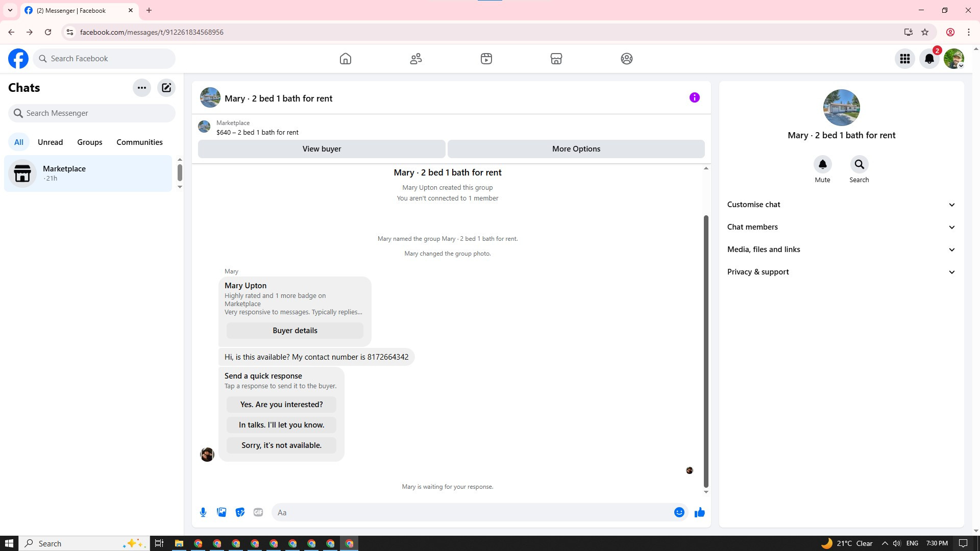The width and height of the screenshot is (980, 551).
Task: Open the sticker picker icon
Action: (240, 512)
